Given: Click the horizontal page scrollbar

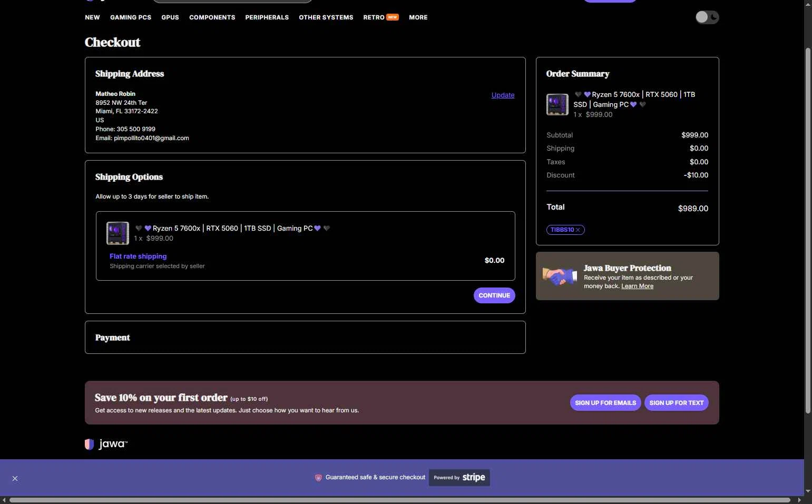Looking at the screenshot, I should pos(400,500).
